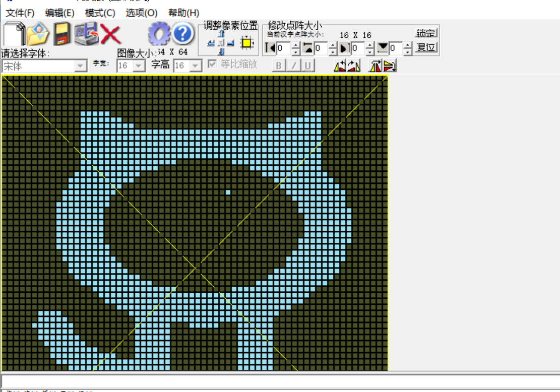560x392 pixels.
Task: Click the left-edge matrix size field
Action: tap(284, 48)
